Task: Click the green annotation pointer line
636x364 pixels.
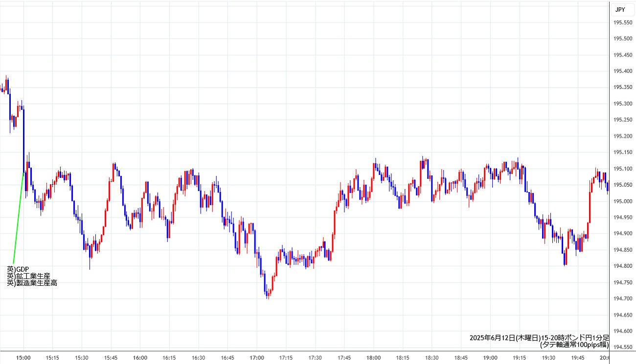Action: coord(18,218)
